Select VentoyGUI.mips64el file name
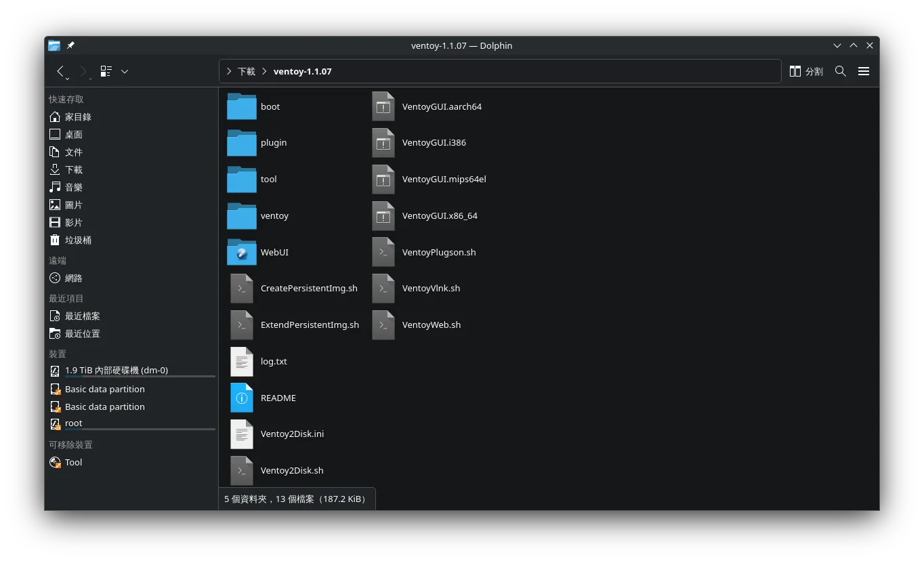 point(444,180)
